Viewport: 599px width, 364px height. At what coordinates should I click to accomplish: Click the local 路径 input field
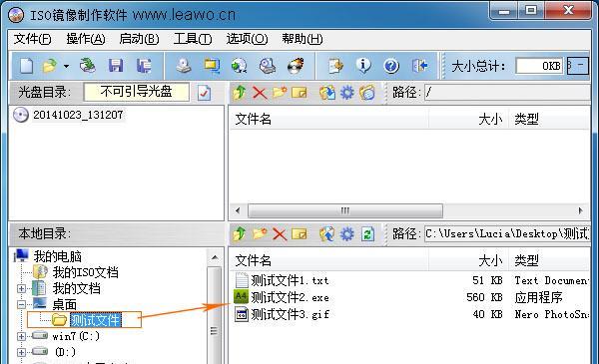pos(507,233)
